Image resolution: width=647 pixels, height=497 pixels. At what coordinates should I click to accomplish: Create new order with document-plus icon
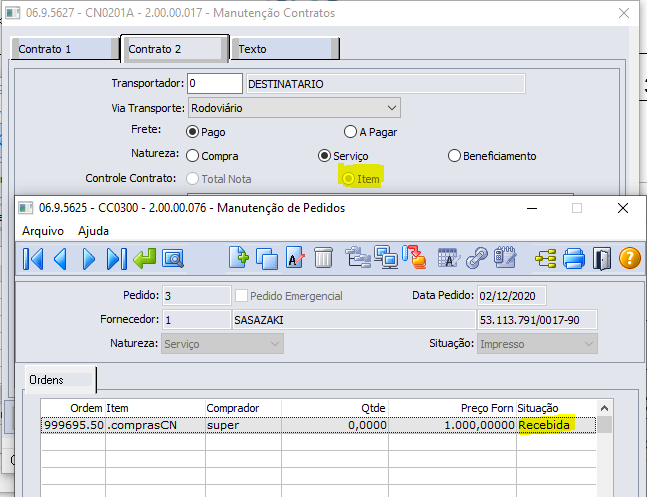point(238,258)
